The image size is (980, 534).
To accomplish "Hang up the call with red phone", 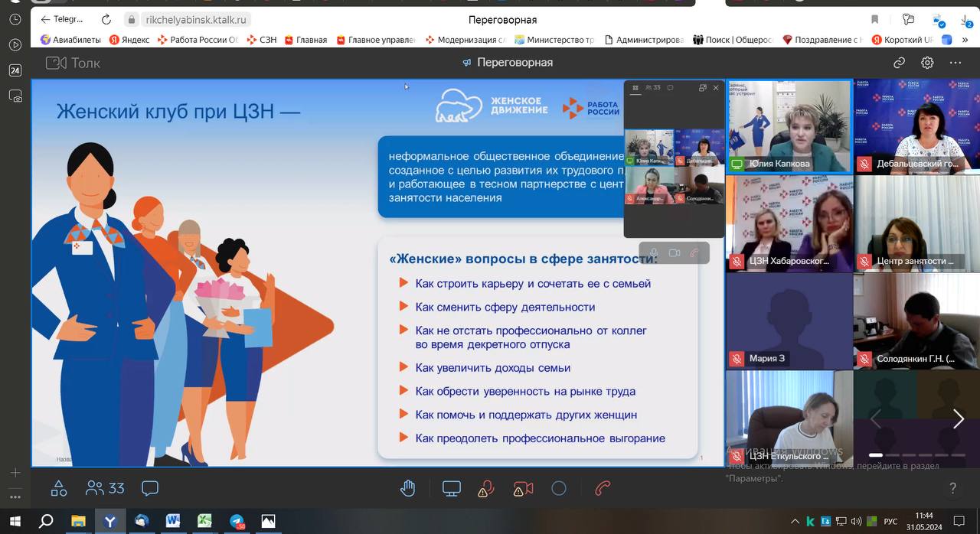I will point(603,488).
